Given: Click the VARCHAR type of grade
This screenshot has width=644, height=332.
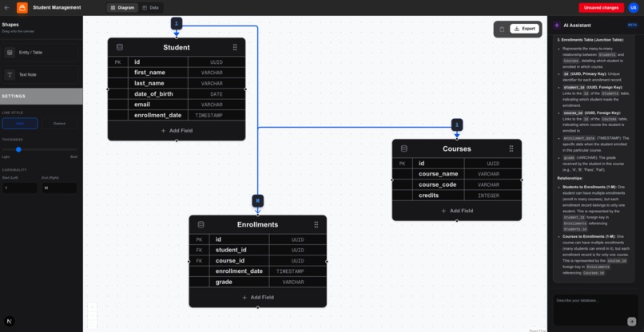Looking at the screenshot, I should coord(293,283).
